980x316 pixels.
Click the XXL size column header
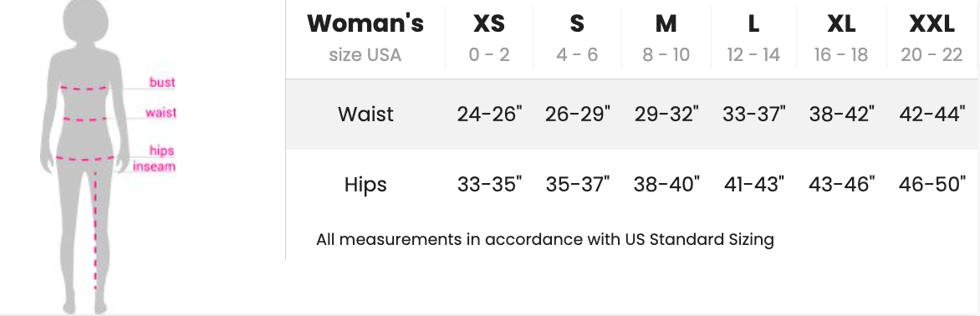(932, 38)
